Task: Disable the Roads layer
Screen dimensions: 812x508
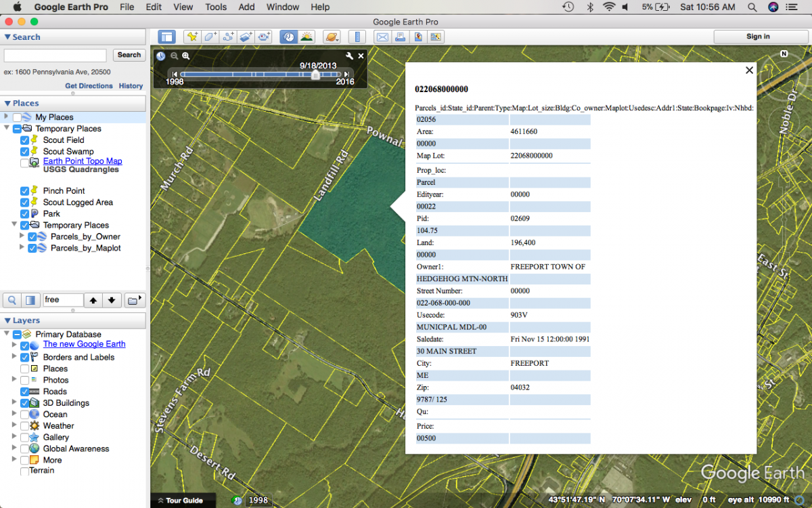Action: [25, 392]
